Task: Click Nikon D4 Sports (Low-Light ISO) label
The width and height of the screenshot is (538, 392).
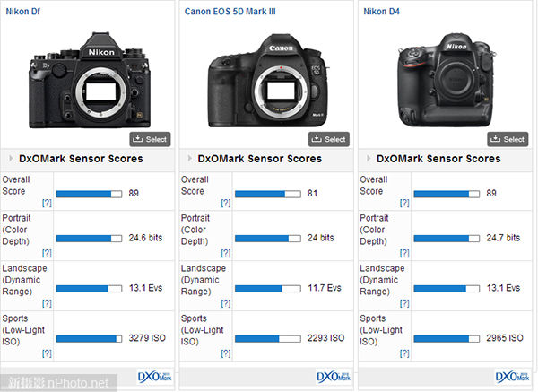Action: click(x=381, y=330)
